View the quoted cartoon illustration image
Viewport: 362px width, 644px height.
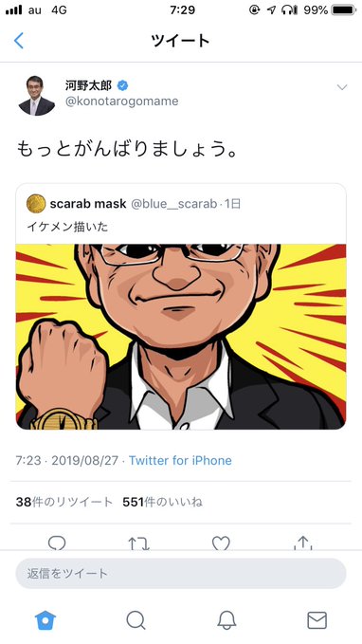point(181,337)
